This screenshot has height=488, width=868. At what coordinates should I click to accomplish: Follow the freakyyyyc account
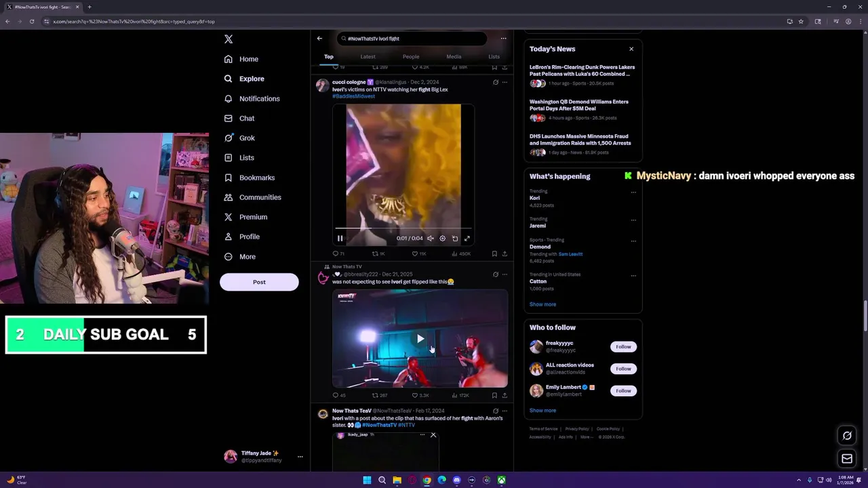(623, 347)
